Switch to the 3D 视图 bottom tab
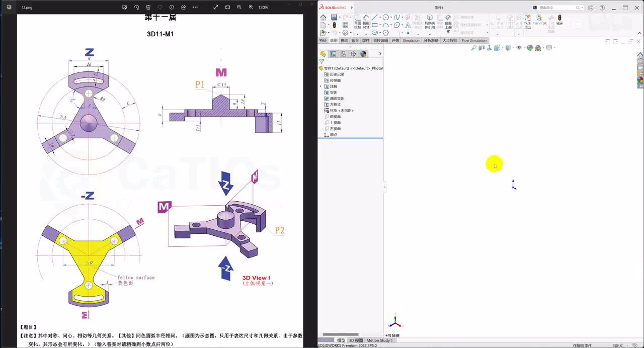The width and height of the screenshot is (644, 348). 356,340
